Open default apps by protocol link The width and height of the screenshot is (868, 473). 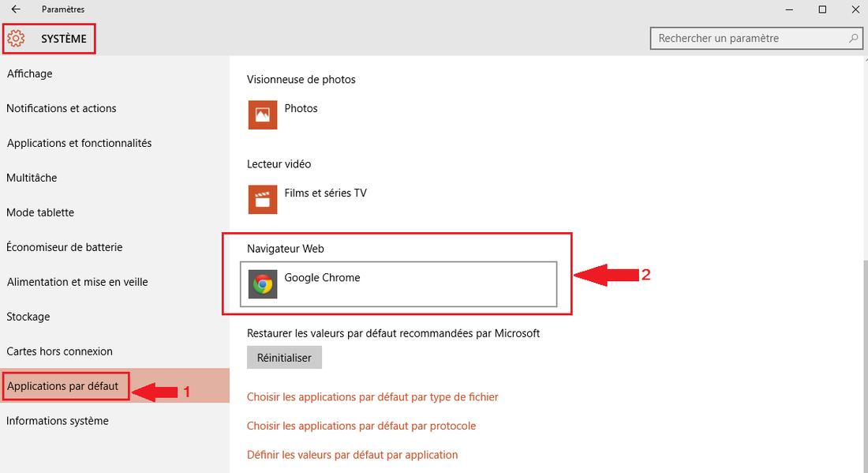[361, 426]
